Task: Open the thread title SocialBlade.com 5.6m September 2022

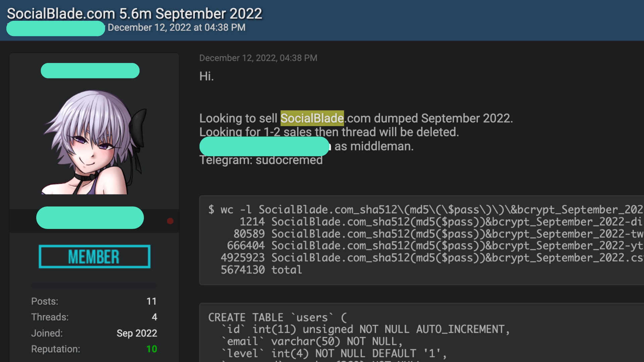Action: (134, 13)
